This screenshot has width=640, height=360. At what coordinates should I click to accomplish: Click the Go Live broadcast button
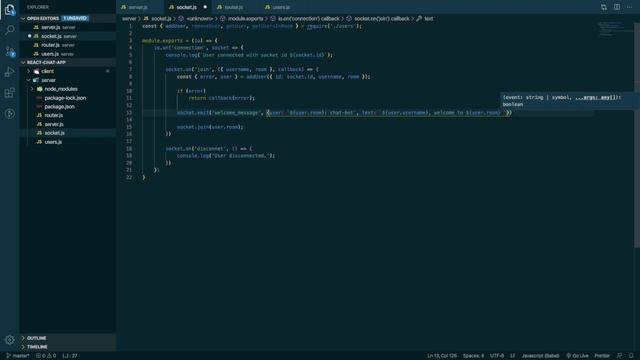577,356
